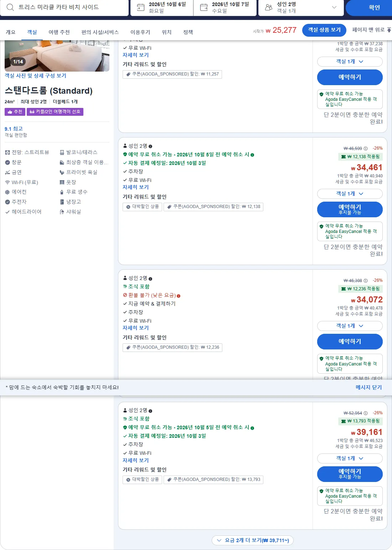Open the 위치 tab
This screenshot has width=392, height=550.
166,32
